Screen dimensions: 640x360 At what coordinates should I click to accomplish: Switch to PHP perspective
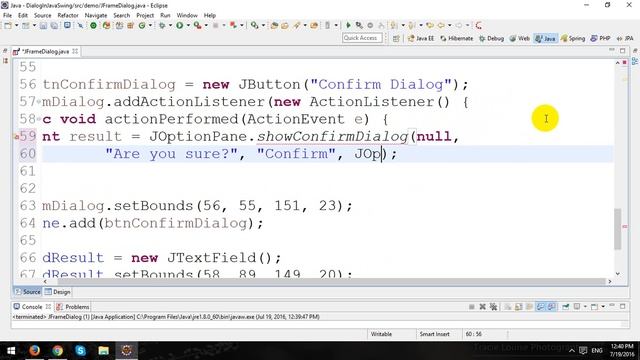(600, 38)
